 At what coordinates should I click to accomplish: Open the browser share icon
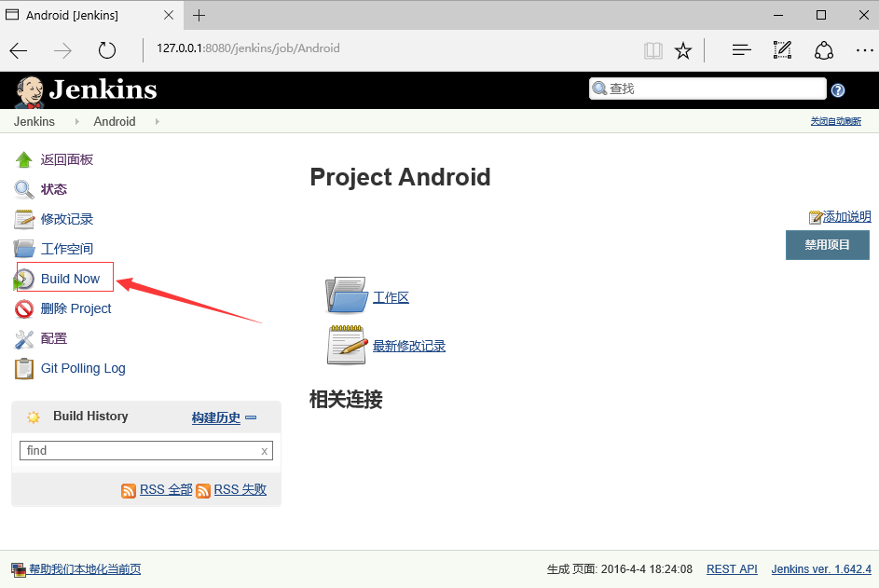pyautogui.click(x=823, y=50)
